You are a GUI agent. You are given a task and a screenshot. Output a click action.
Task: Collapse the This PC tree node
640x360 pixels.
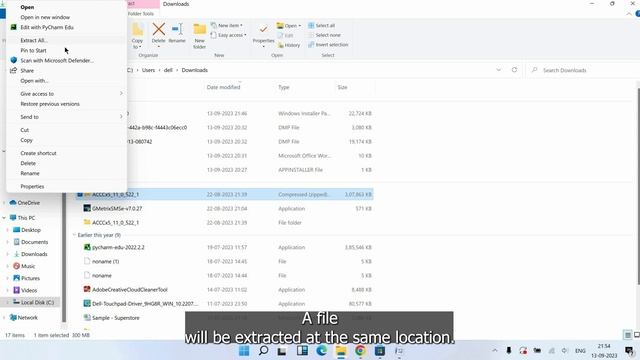[x=4, y=218]
